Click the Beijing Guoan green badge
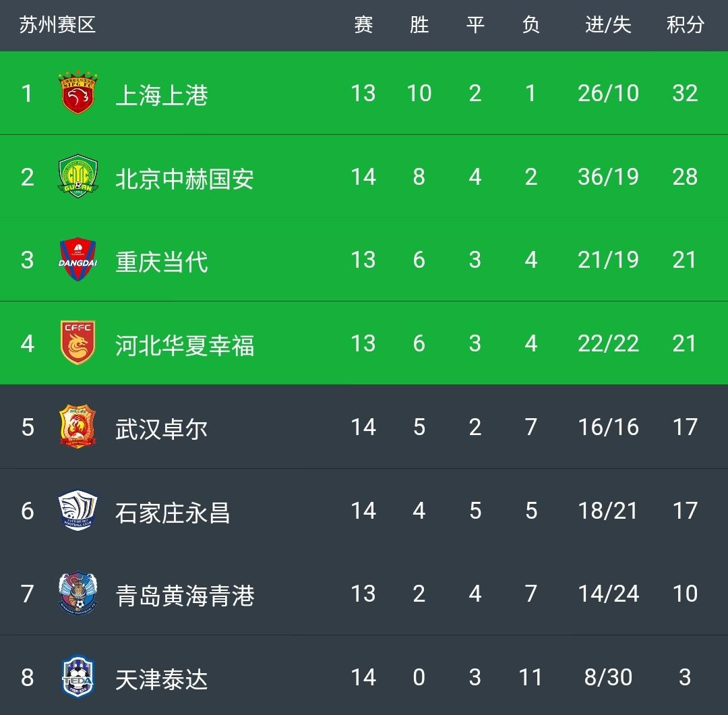 (x=78, y=177)
